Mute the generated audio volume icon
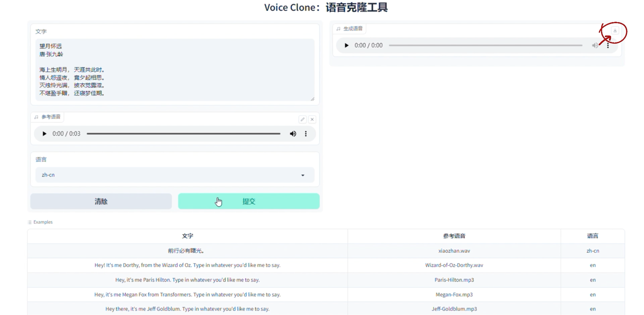Screen dimensions: 644x315 [x=595, y=45]
